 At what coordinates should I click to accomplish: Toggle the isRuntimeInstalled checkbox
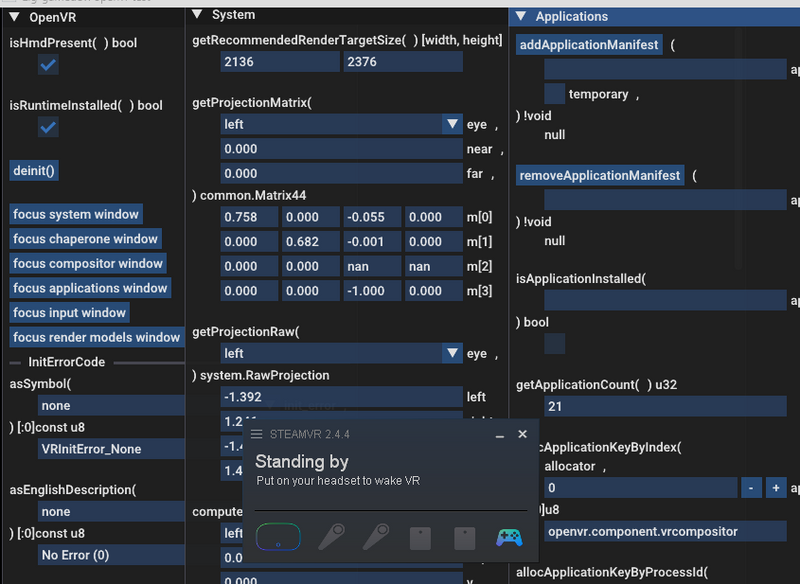[48, 127]
